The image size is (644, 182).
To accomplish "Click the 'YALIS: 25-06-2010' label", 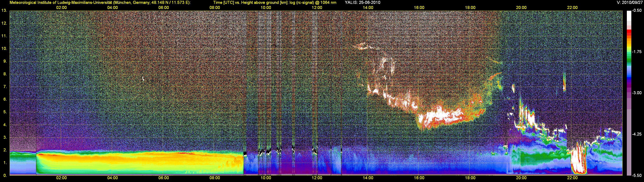I will (363, 3).
